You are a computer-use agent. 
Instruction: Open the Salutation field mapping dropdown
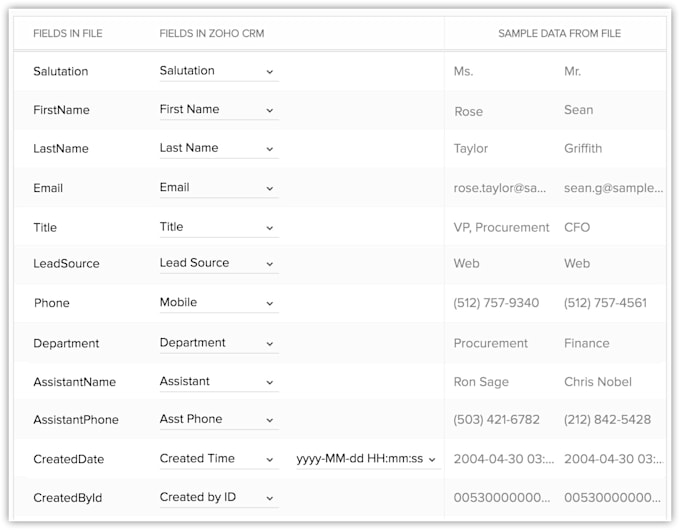click(x=219, y=71)
